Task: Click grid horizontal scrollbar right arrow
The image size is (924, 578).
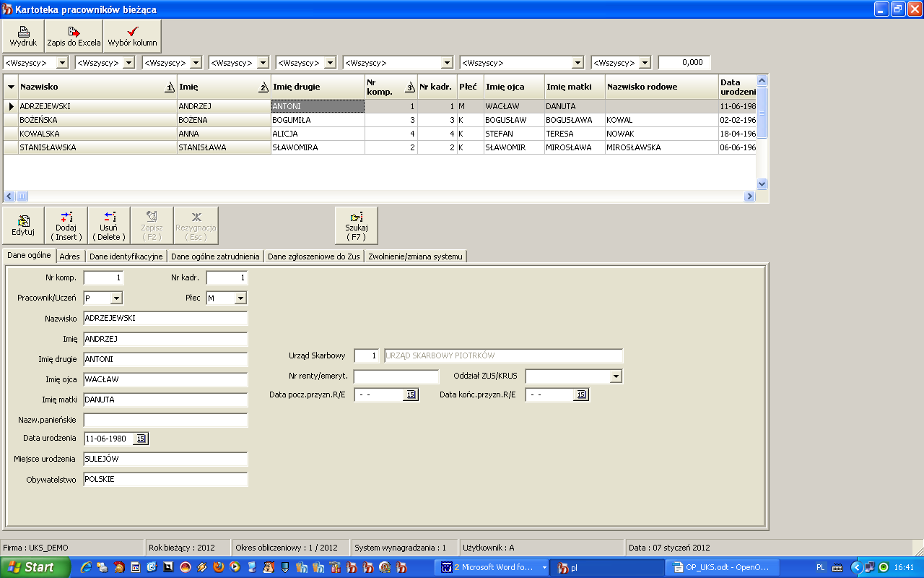Action: click(749, 196)
